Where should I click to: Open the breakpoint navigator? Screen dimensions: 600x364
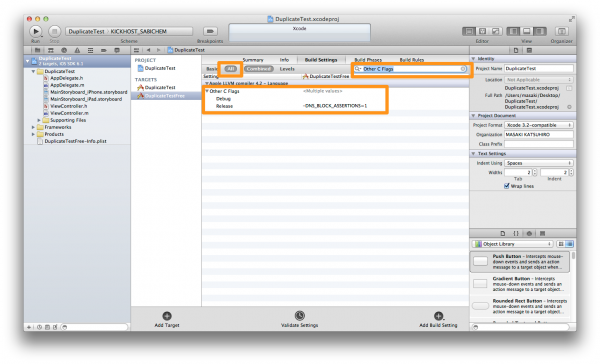104,50
